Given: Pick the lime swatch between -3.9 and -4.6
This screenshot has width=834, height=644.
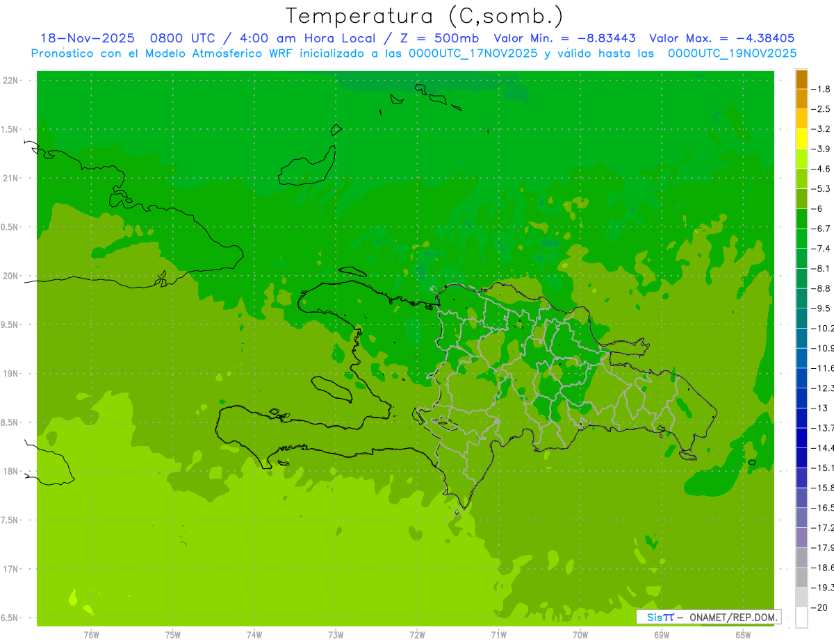Looking at the screenshot, I should [801, 159].
